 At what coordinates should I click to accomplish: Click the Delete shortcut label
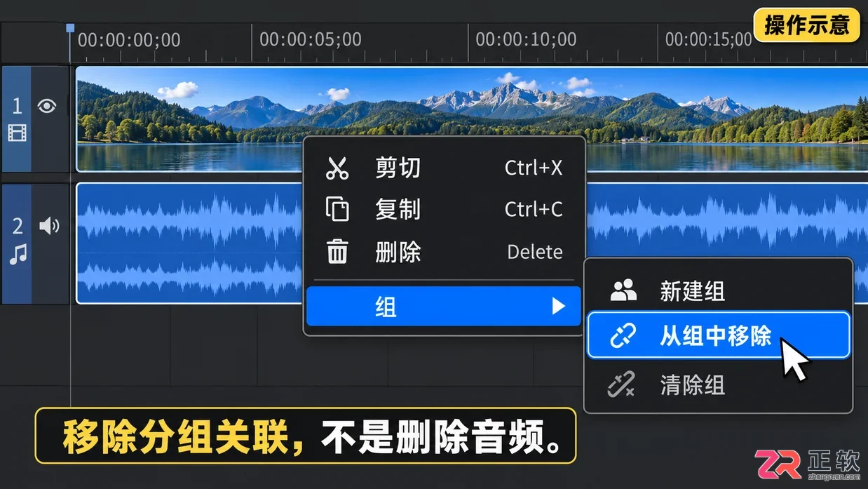[535, 252]
